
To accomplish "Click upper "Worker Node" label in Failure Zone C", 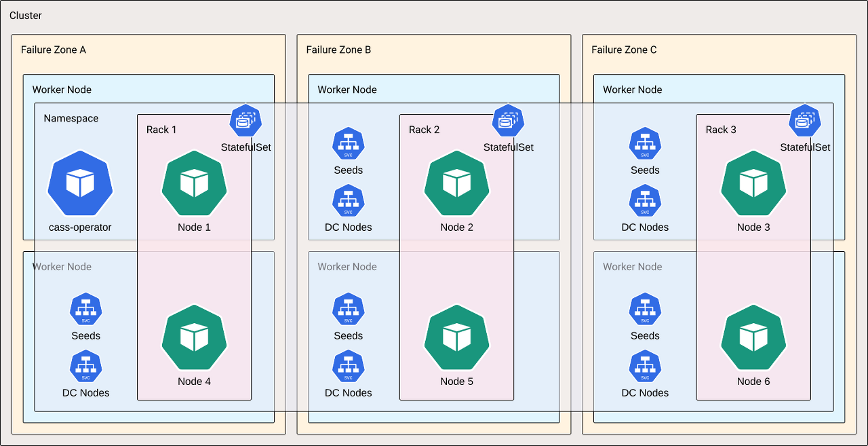I will [633, 90].
